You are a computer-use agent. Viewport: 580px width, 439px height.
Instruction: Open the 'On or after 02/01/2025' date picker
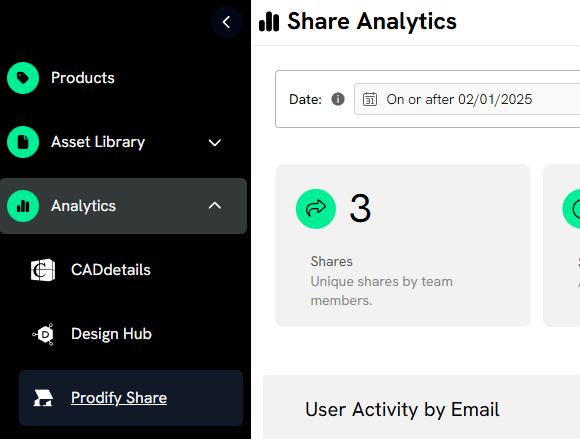467,99
